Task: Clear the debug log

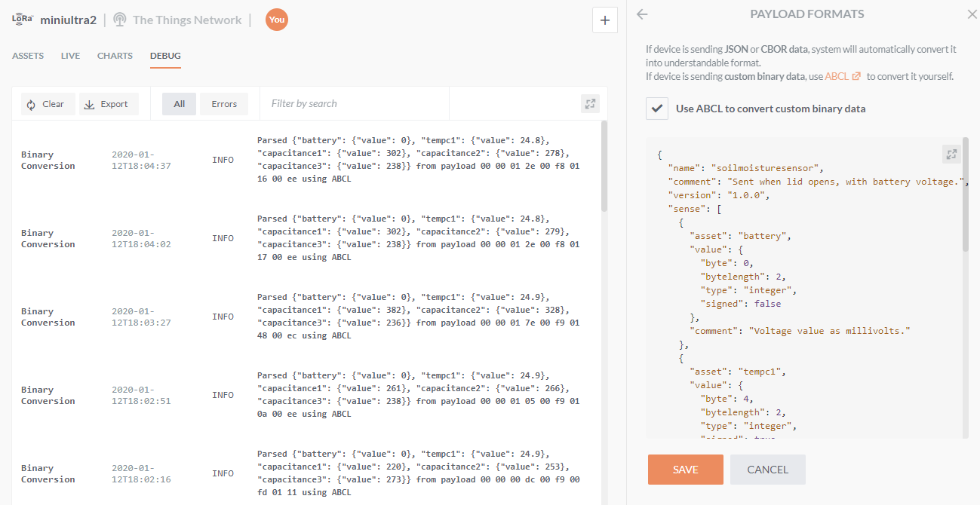Action: tap(47, 104)
